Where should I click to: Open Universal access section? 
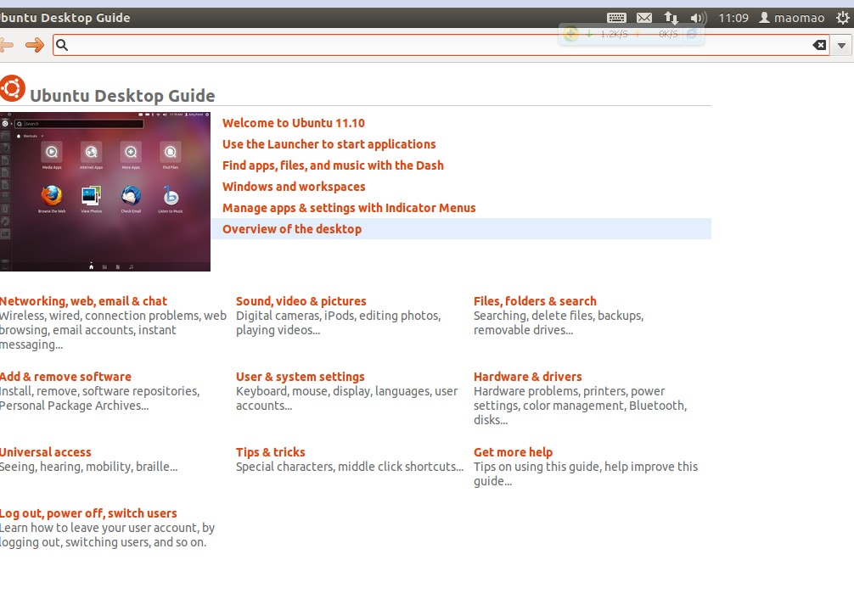tap(46, 452)
